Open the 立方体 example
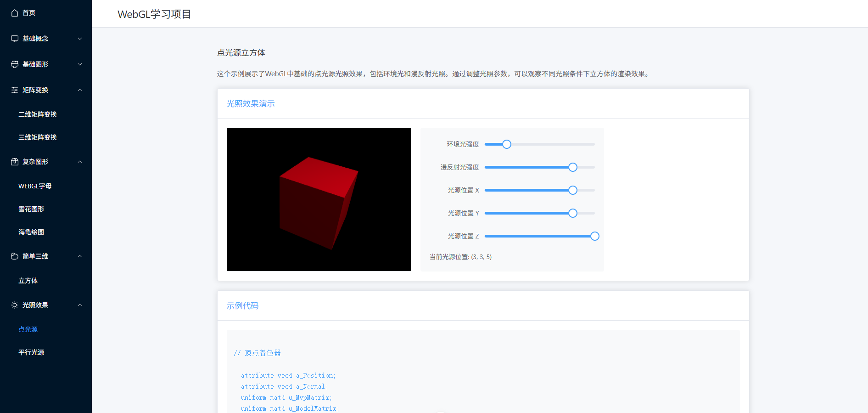The width and height of the screenshot is (868, 413). tap(46, 281)
